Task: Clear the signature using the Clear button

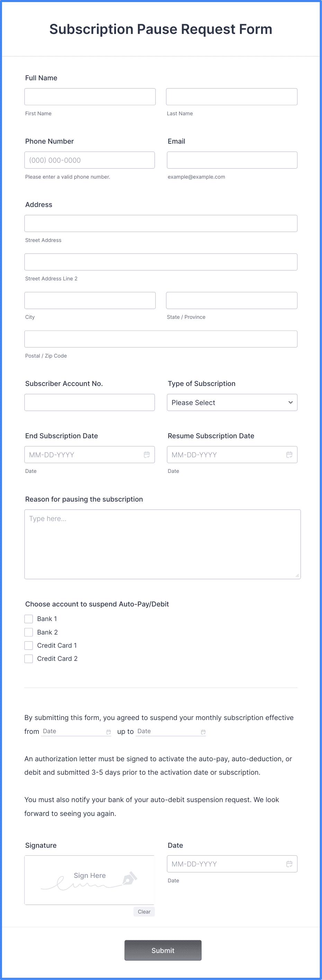Action: (x=144, y=911)
